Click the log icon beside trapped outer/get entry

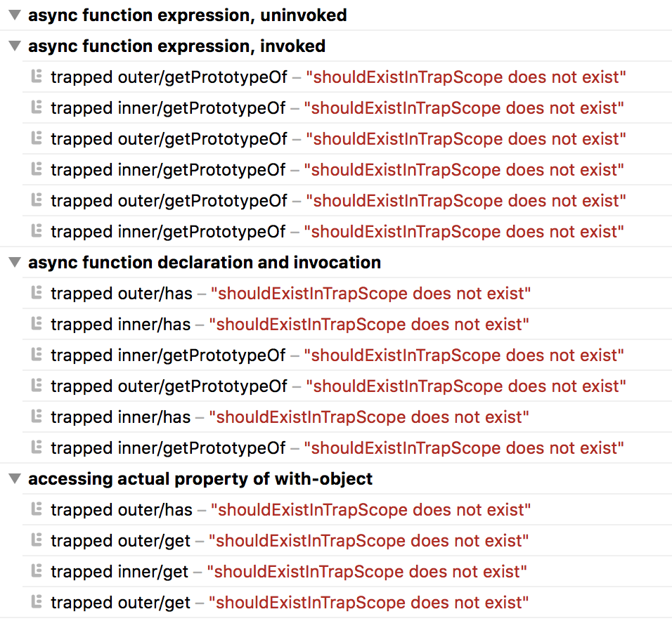[x=36, y=540]
